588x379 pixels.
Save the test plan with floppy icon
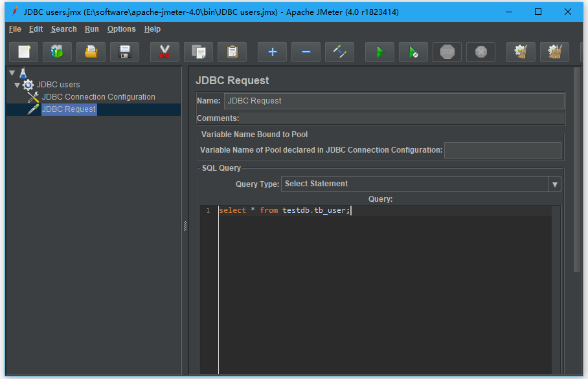tap(124, 52)
